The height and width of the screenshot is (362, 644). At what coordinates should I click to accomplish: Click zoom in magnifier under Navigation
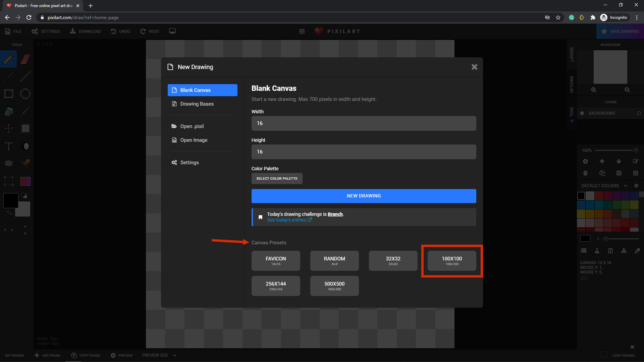tap(594, 90)
